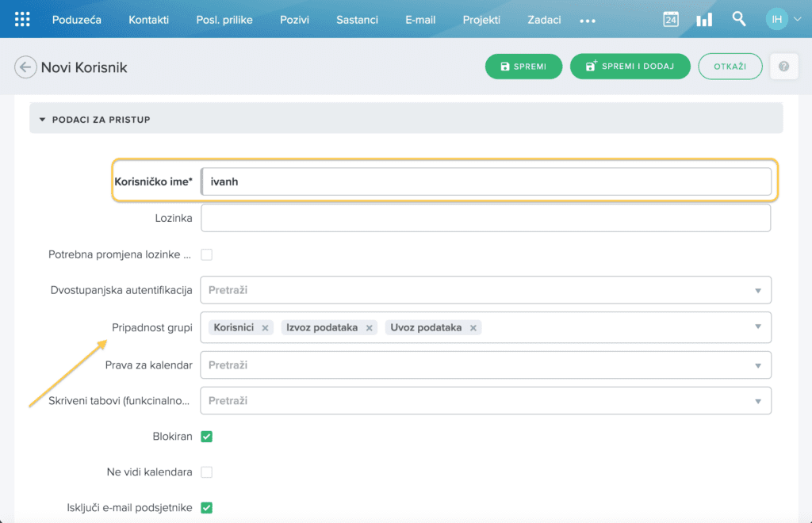The height and width of the screenshot is (523, 812).
Task: Click the back arrow beside Novi Korisnik
Action: (x=25, y=67)
